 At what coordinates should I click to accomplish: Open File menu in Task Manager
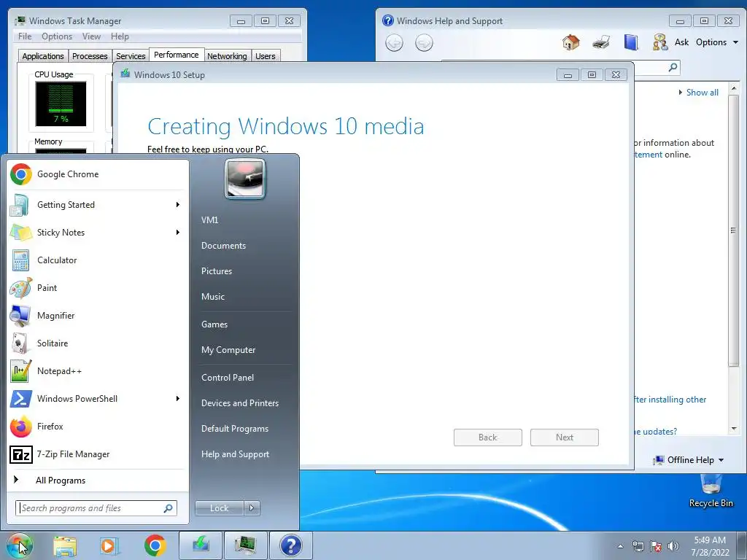25,36
